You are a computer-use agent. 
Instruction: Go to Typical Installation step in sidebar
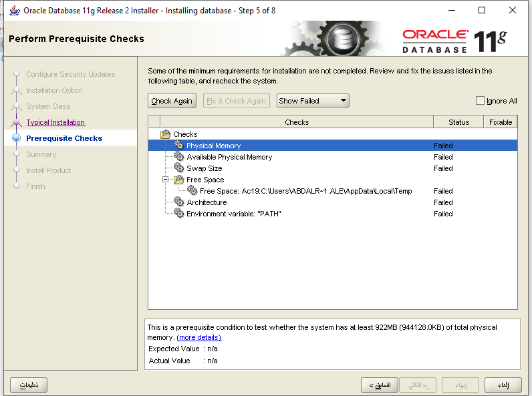[x=55, y=122]
